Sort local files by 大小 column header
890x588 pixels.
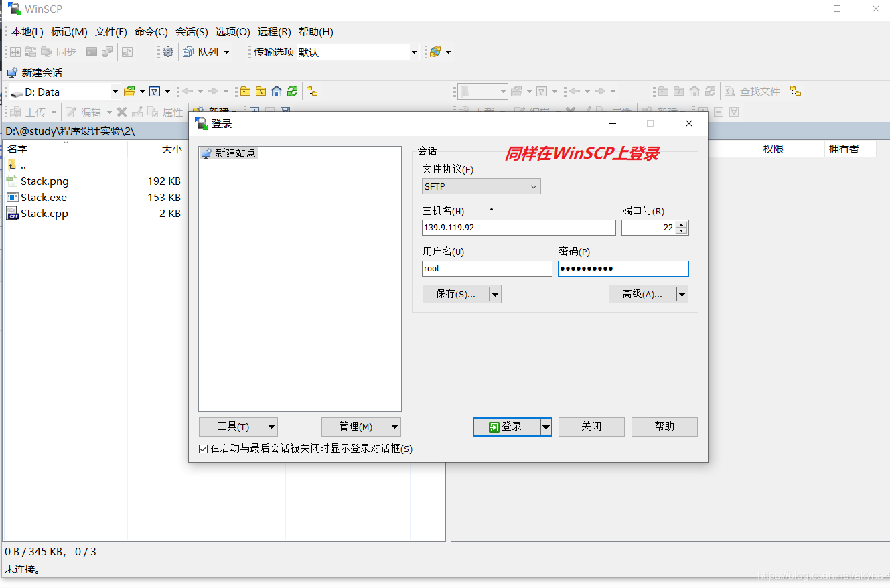(x=157, y=149)
